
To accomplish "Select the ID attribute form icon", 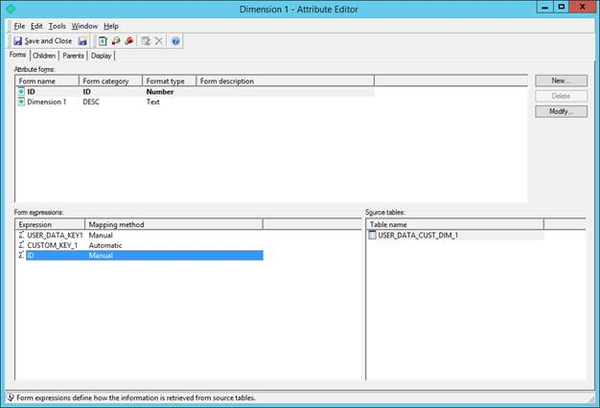I will (x=21, y=92).
